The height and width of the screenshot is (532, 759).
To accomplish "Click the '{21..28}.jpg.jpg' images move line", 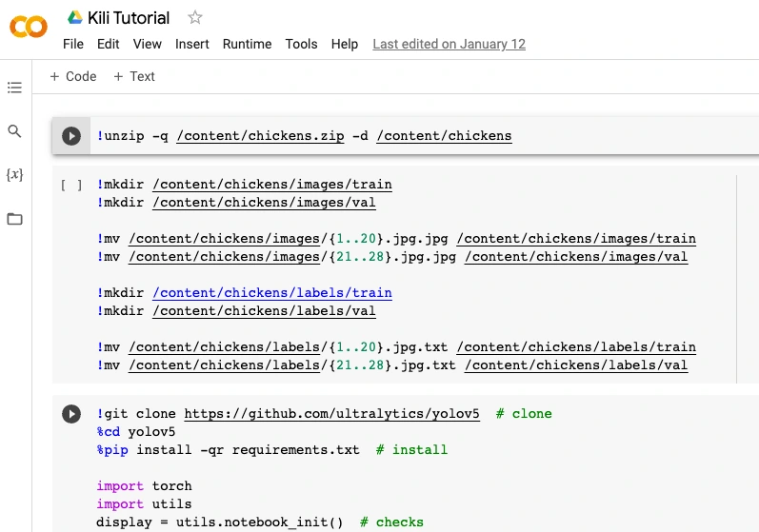I will 392,257.
